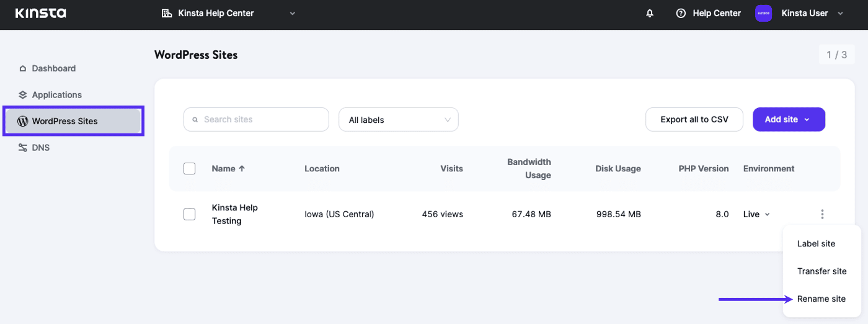Click the 67.48 MB bandwidth value
868x324 pixels.
(x=531, y=214)
